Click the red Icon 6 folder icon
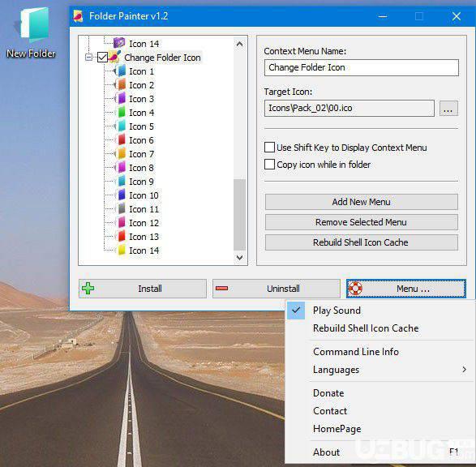The width and height of the screenshot is (476, 467). tap(121, 140)
